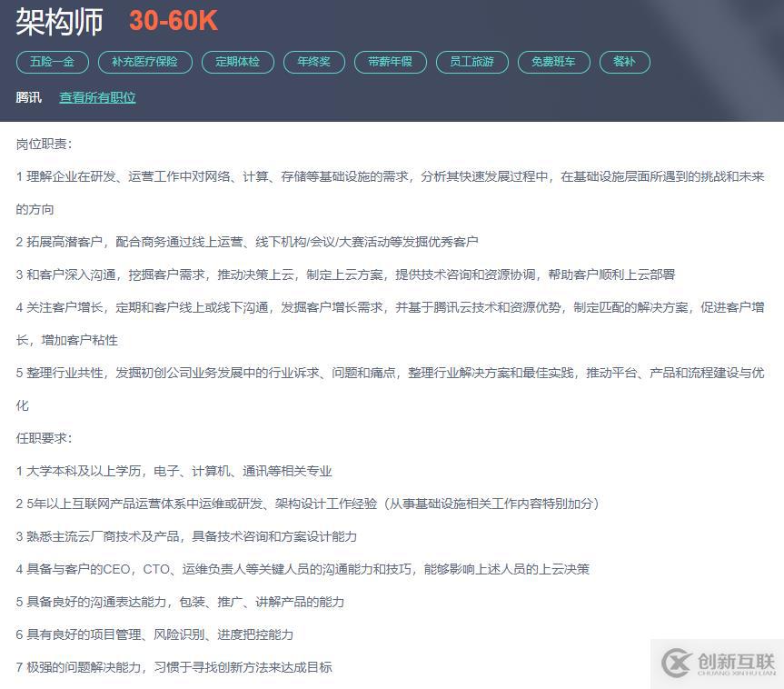Click the 任职要求 section heading

(x=44, y=438)
